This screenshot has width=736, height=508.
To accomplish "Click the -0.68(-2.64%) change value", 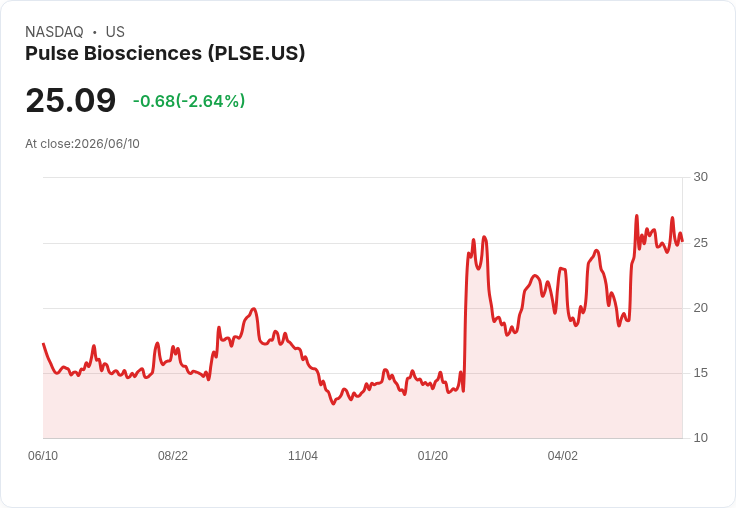I will tap(189, 101).
